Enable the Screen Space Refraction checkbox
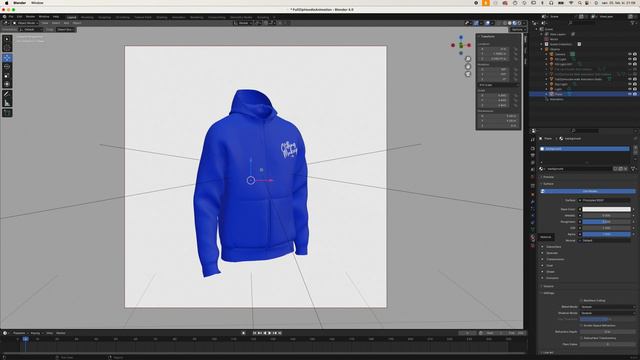This screenshot has width=640, height=360. (x=581, y=326)
